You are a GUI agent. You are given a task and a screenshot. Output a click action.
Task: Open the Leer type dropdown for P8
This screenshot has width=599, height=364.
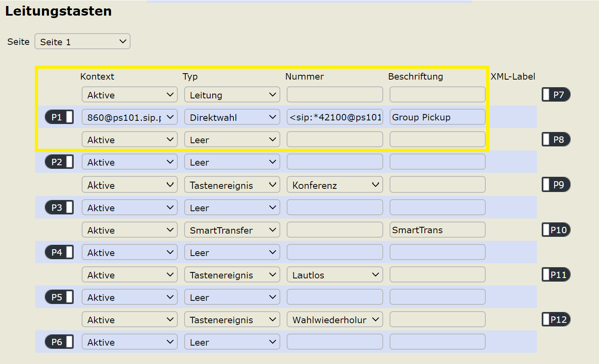pyautogui.click(x=232, y=140)
